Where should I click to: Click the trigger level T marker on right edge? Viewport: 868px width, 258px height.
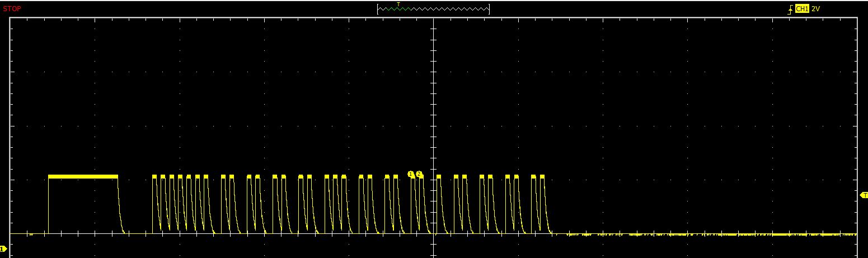coord(864,195)
